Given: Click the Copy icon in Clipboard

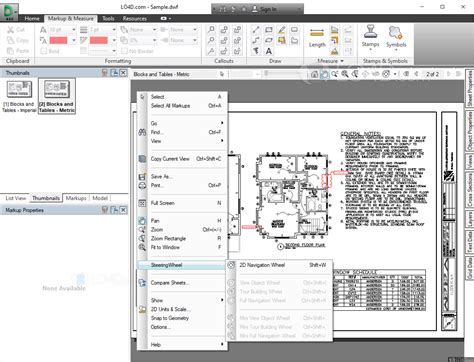Looking at the screenshot, I should point(11,40).
